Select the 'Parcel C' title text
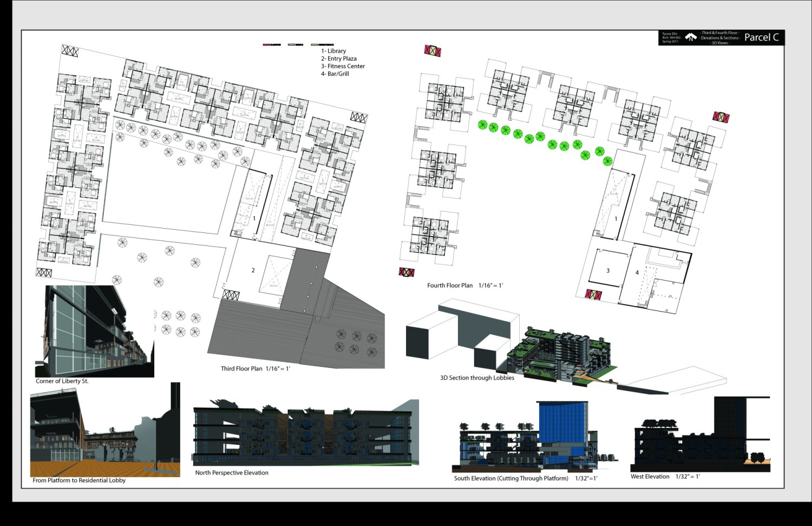The height and width of the screenshot is (526, 812). (x=761, y=37)
